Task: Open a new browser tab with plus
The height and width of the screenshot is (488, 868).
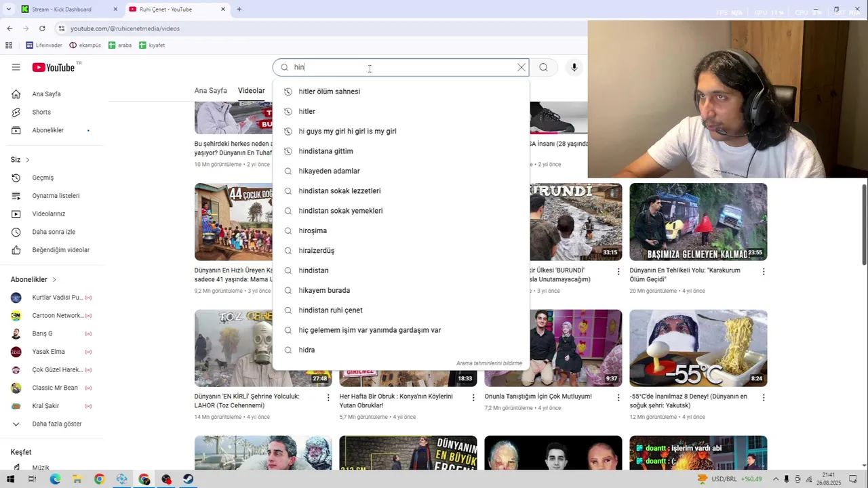Action: point(239,9)
